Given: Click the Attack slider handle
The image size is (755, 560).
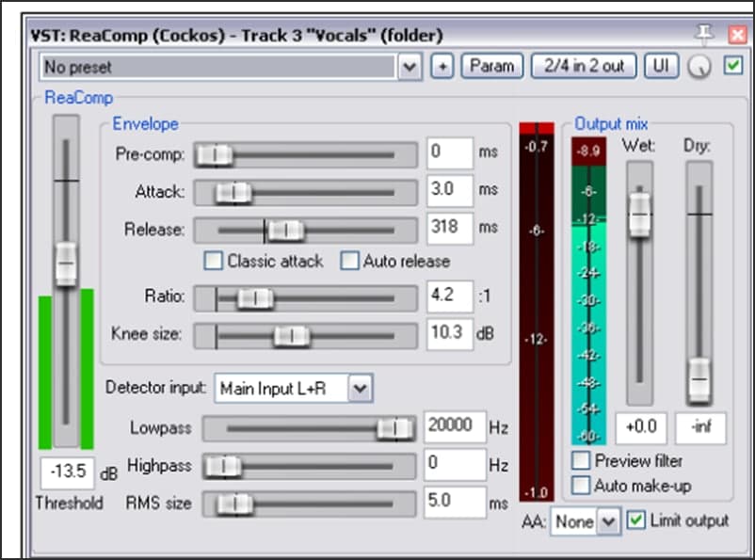Looking at the screenshot, I should (233, 193).
